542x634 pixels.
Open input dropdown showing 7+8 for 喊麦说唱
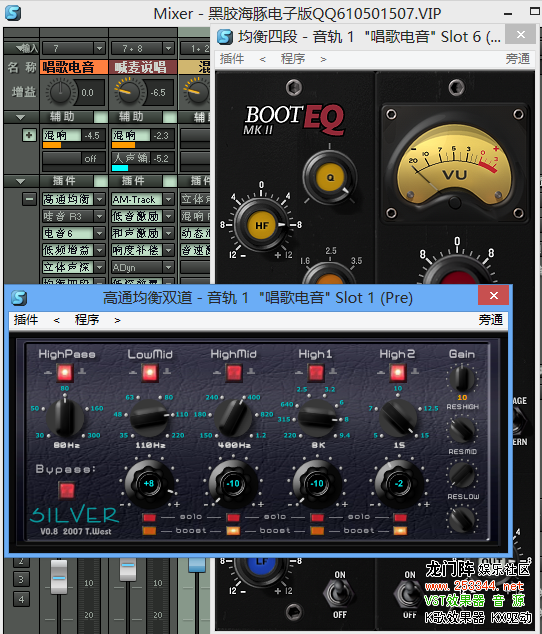click(168, 49)
